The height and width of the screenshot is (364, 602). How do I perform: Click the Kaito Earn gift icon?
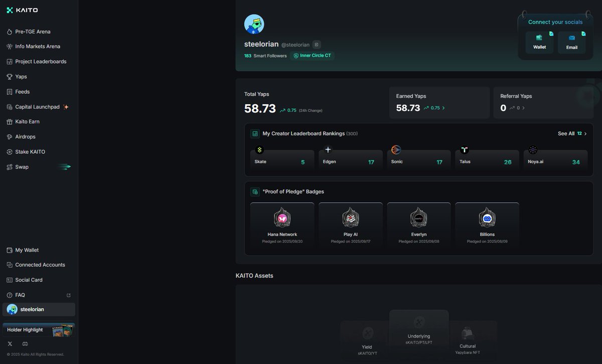pyautogui.click(x=10, y=122)
